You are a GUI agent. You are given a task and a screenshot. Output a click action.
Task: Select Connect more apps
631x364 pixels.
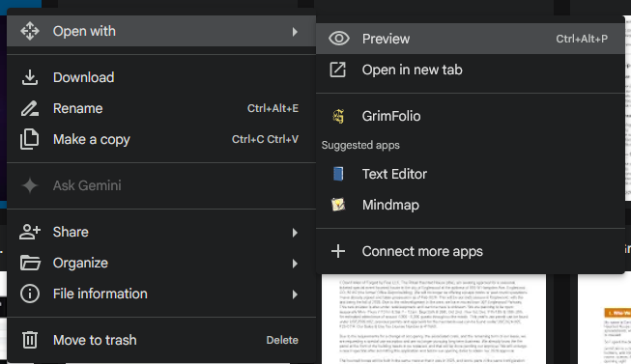[471, 251]
